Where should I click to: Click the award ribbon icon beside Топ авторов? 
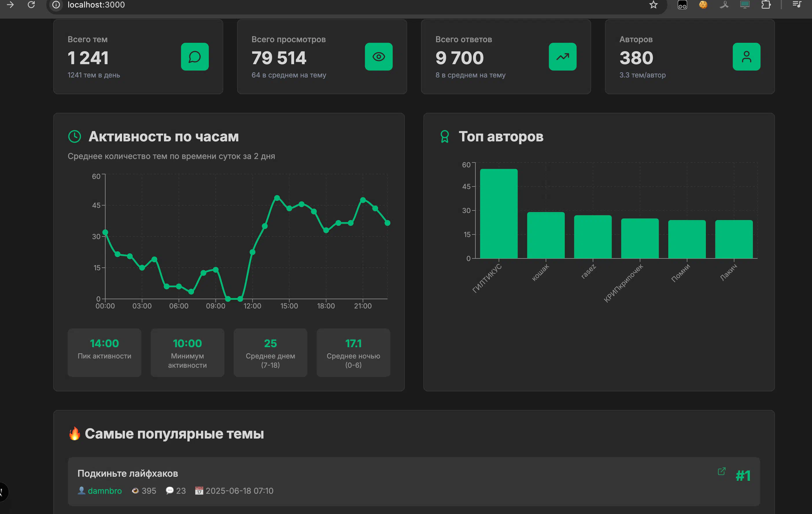445,136
